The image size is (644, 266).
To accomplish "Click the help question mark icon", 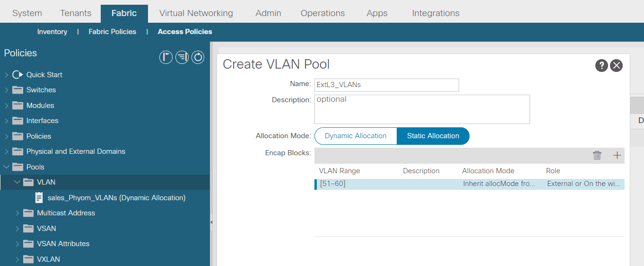I will pyautogui.click(x=601, y=66).
